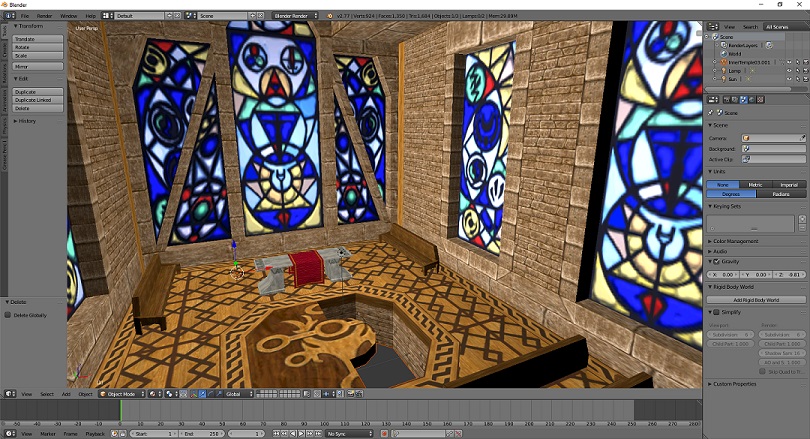Select Radians rotation units
The image size is (810, 439).
click(781, 194)
